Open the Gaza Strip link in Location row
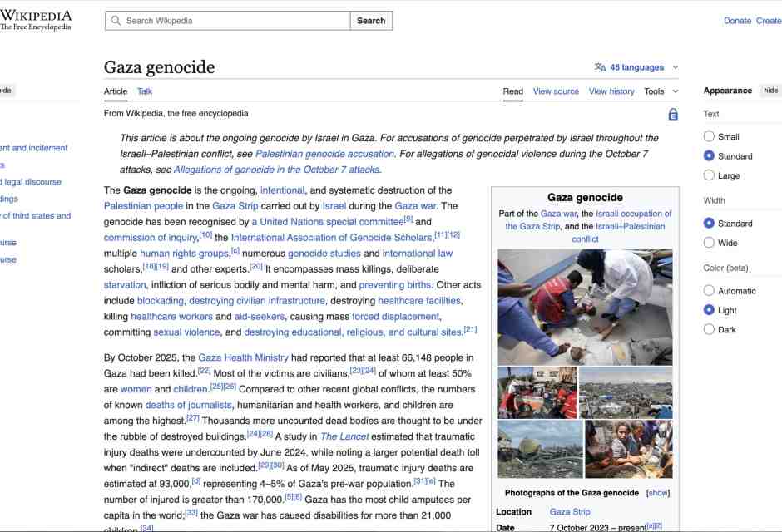 click(x=570, y=512)
